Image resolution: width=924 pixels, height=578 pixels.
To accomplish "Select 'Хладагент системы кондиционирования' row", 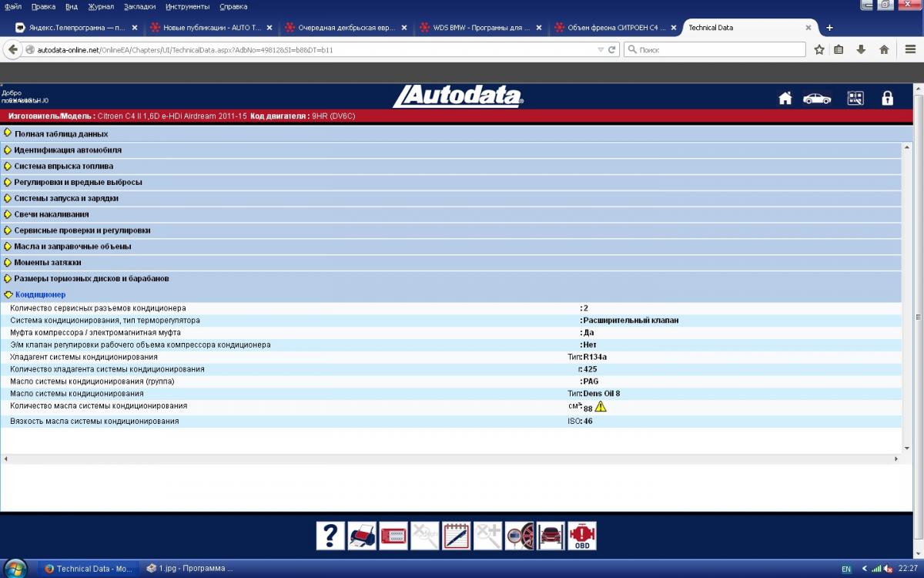I will click(450, 357).
